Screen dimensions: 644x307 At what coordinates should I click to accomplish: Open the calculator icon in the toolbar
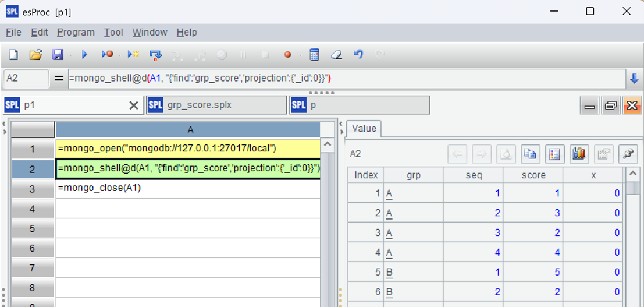[x=314, y=55]
